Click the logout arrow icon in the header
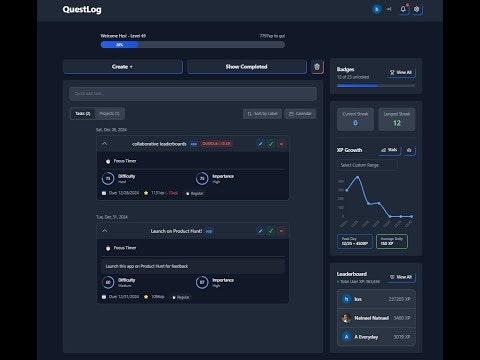 tap(389, 9)
